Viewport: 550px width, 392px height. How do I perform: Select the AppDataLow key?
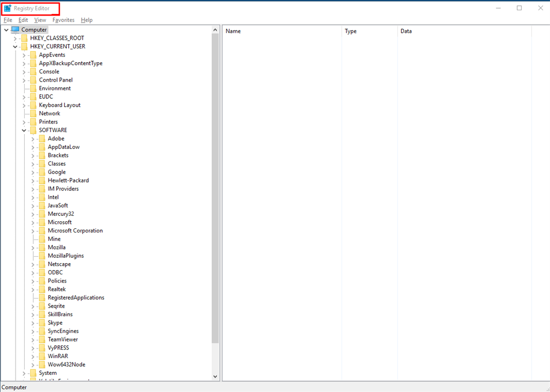tap(64, 147)
